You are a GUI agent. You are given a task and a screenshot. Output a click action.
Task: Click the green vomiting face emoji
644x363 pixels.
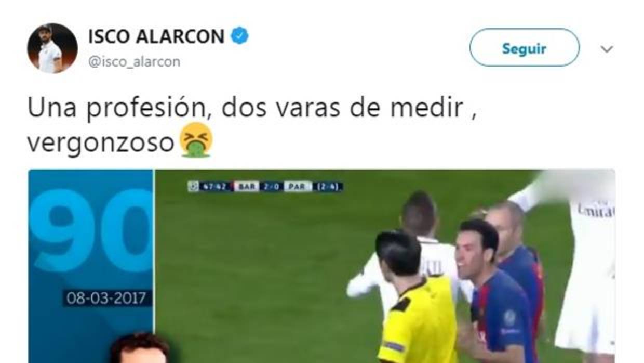pos(196,141)
